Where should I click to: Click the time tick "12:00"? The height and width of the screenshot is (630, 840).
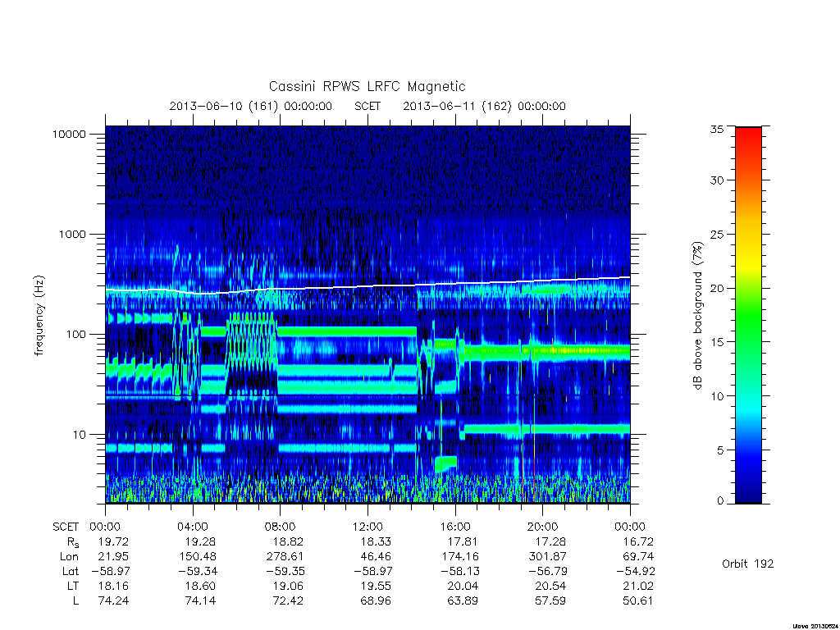click(x=368, y=527)
